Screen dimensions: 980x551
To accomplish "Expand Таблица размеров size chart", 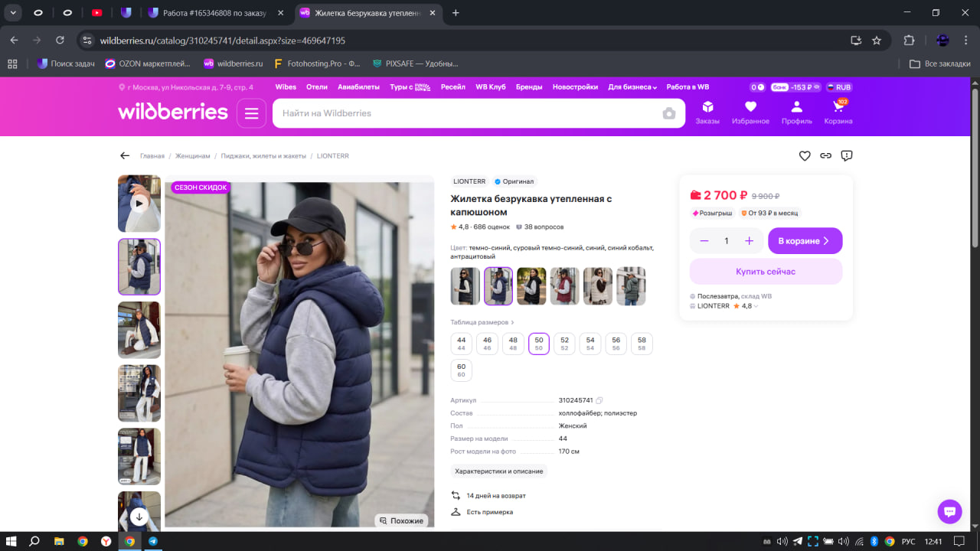I will 482,323.
